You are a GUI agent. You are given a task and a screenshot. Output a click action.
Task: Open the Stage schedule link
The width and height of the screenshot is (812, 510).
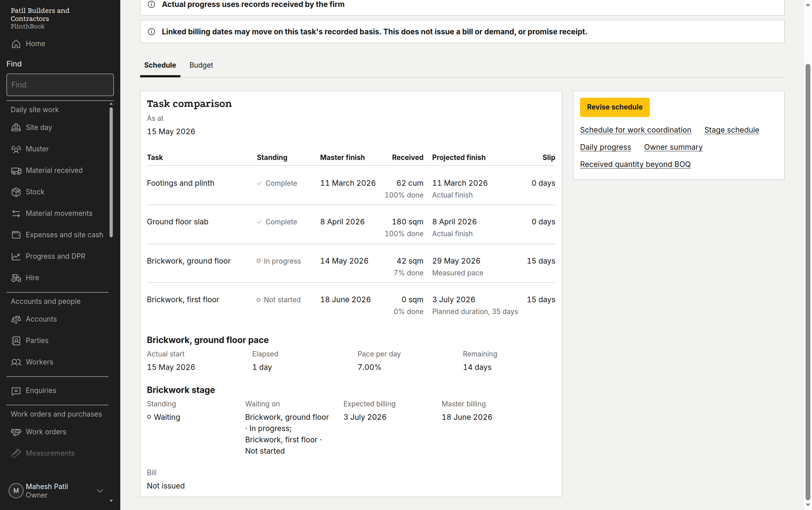731,130
